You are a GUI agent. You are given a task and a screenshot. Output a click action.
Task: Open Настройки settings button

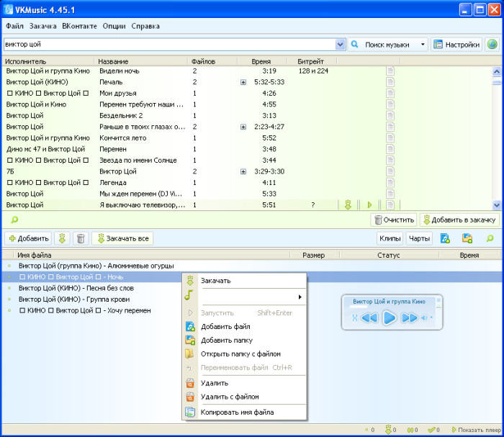pyautogui.click(x=456, y=45)
